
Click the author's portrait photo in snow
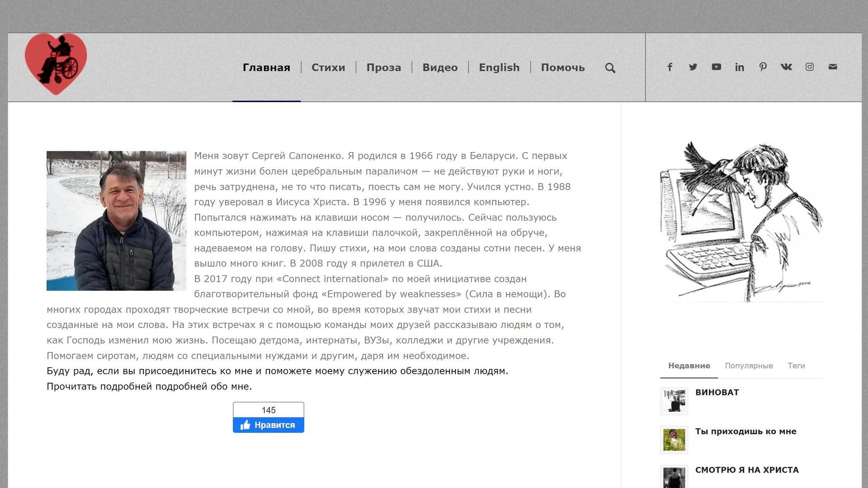116,221
